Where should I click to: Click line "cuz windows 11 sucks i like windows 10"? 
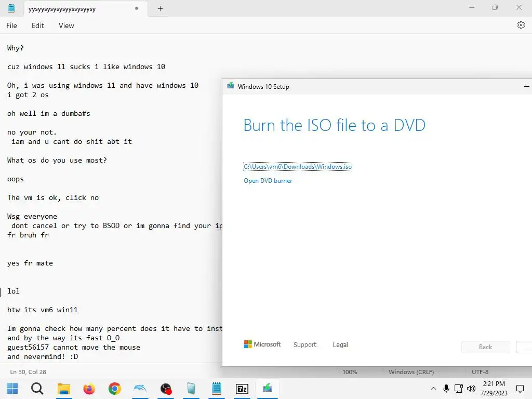(x=86, y=67)
